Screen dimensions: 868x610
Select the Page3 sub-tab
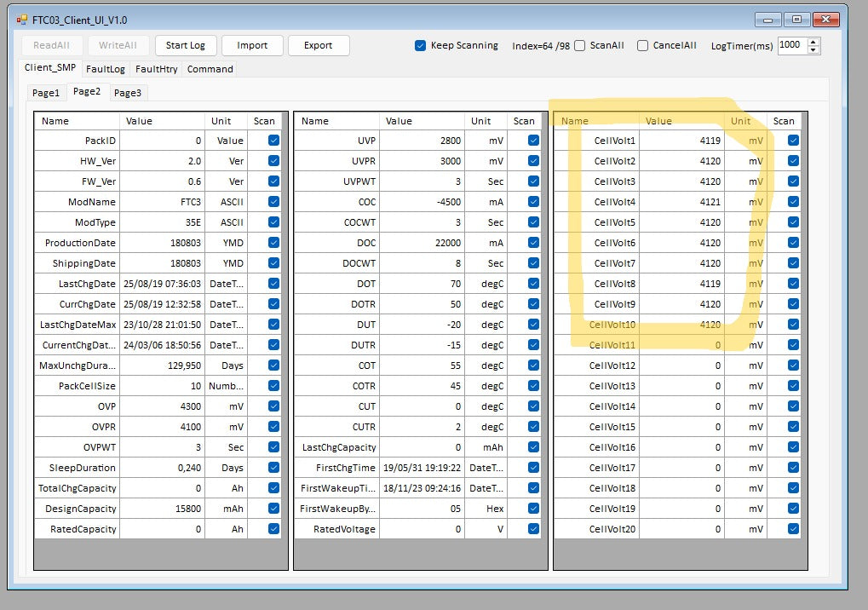pos(128,93)
